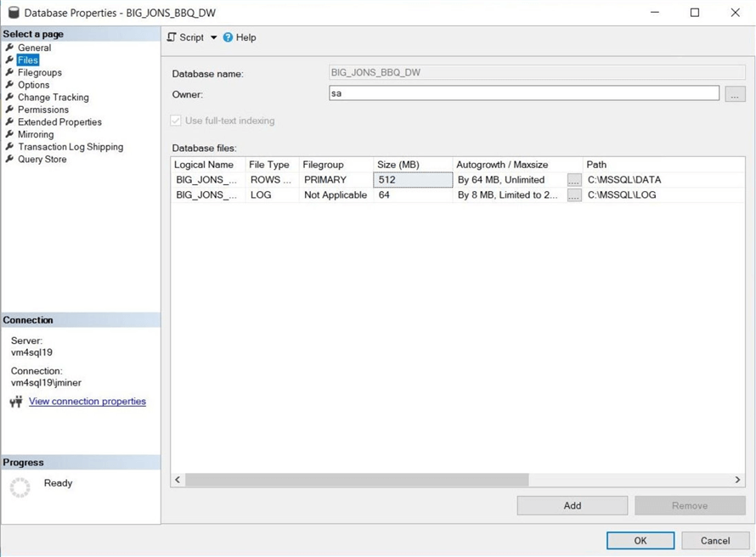Click OK to save database properties
Viewport: 756px width, 557px height.
pyautogui.click(x=640, y=540)
